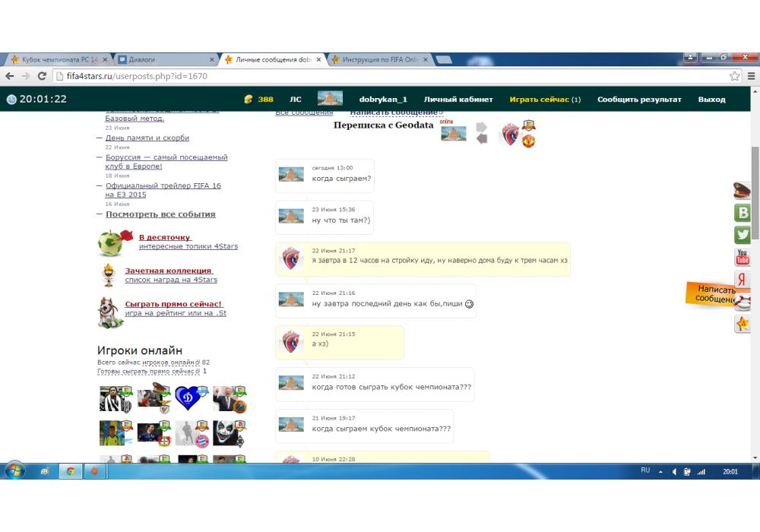Click the YouTube icon in right sidebar

tap(743, 257)
